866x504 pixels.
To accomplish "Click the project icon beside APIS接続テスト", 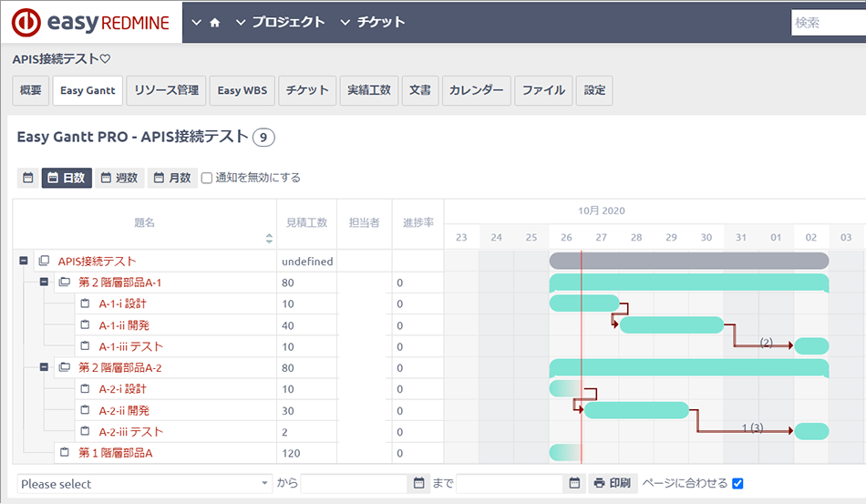I will 44,261.
